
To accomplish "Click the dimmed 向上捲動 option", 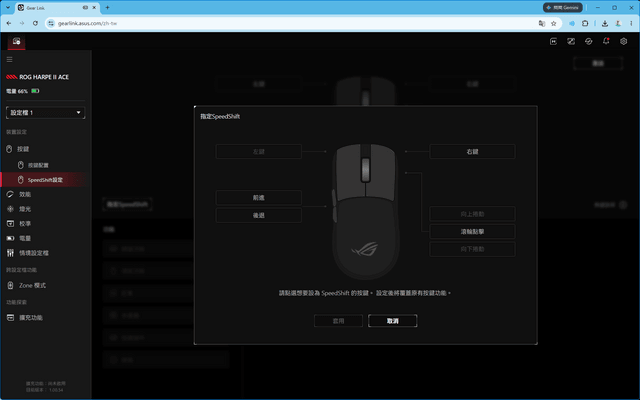I will click(x=472, y=214).
